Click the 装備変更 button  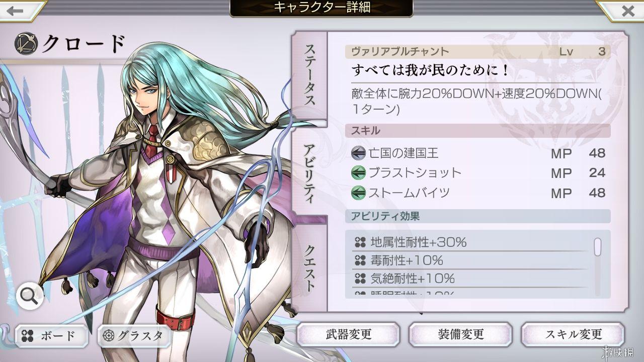pos(460,334)
